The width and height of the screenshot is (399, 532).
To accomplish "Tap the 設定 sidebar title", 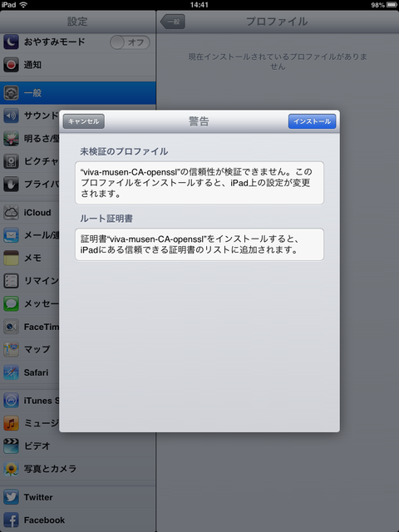I will coord(77,22).
